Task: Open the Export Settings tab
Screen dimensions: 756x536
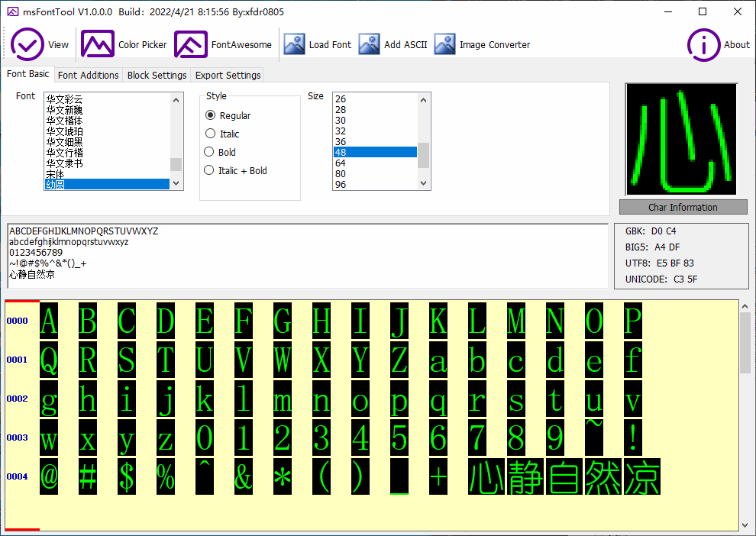Action: click(228, 75)
